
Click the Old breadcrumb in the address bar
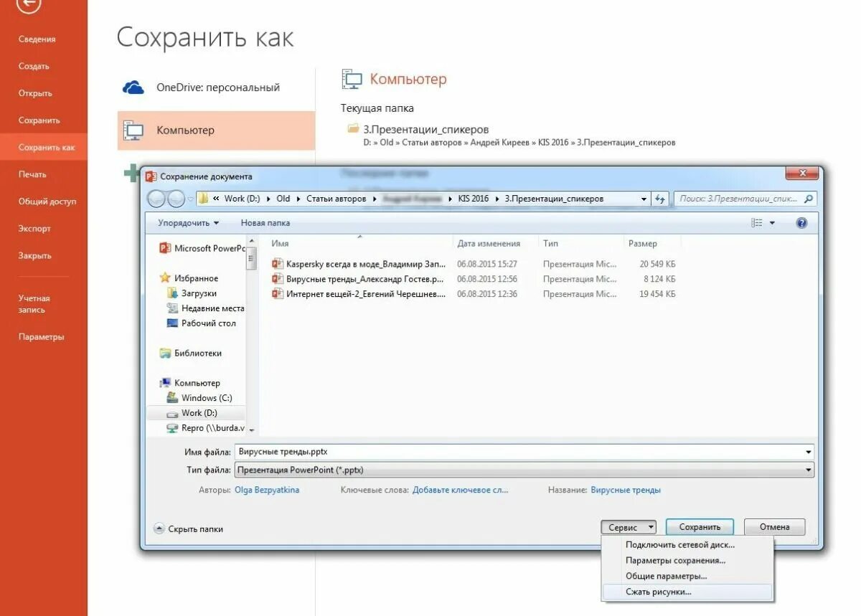point(283,199)
